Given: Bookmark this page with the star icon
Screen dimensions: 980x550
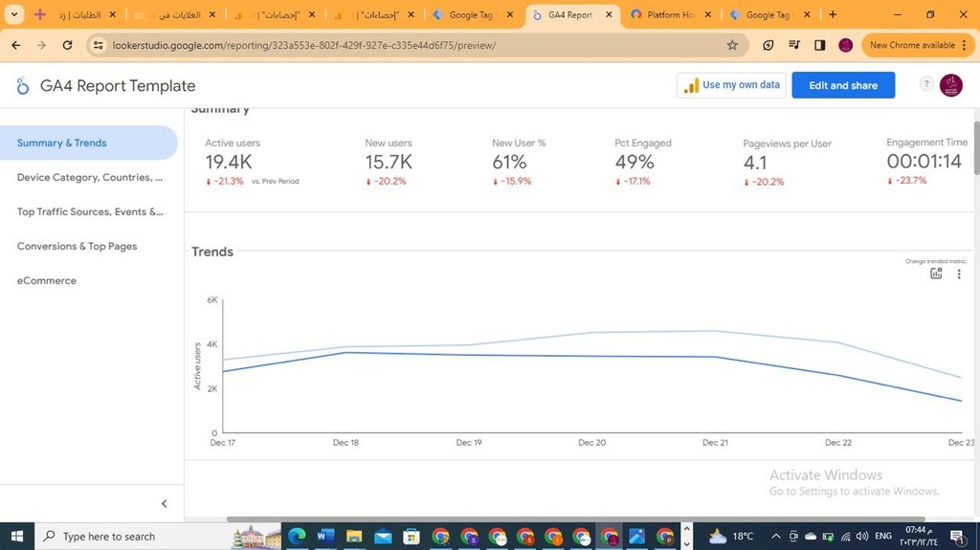Looking at the screenshot, I should [732, 45].
